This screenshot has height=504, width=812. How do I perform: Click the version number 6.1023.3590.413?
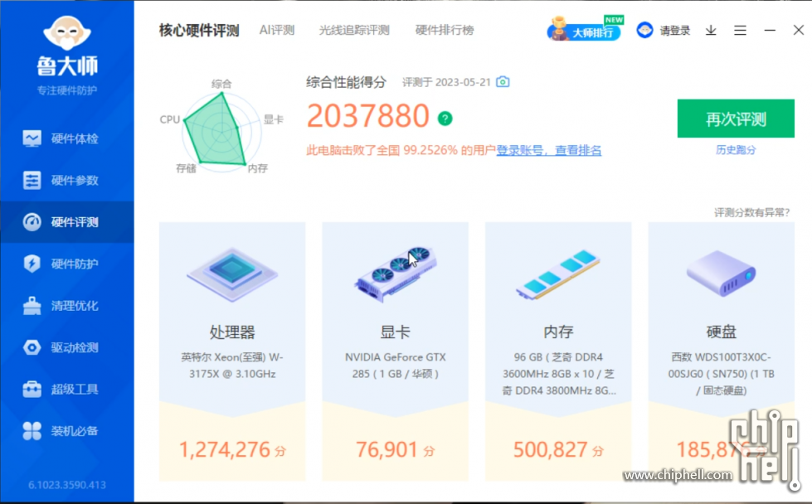[x=67, y=485]
